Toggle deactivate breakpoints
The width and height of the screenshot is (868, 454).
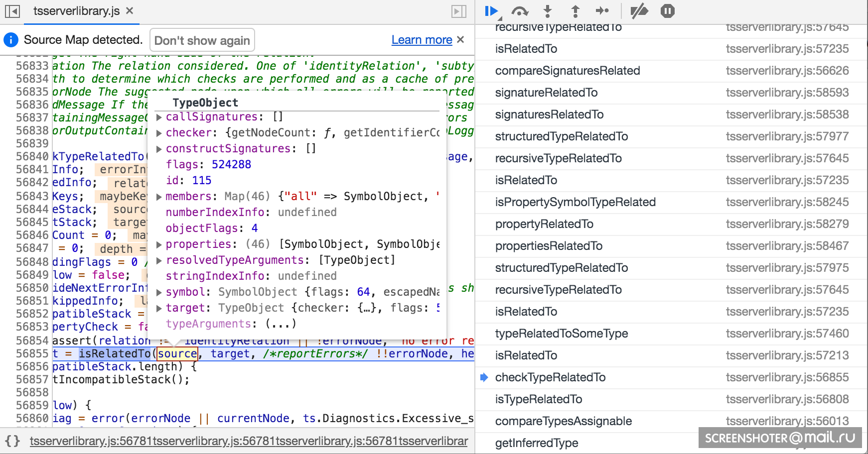click(639, 11)
